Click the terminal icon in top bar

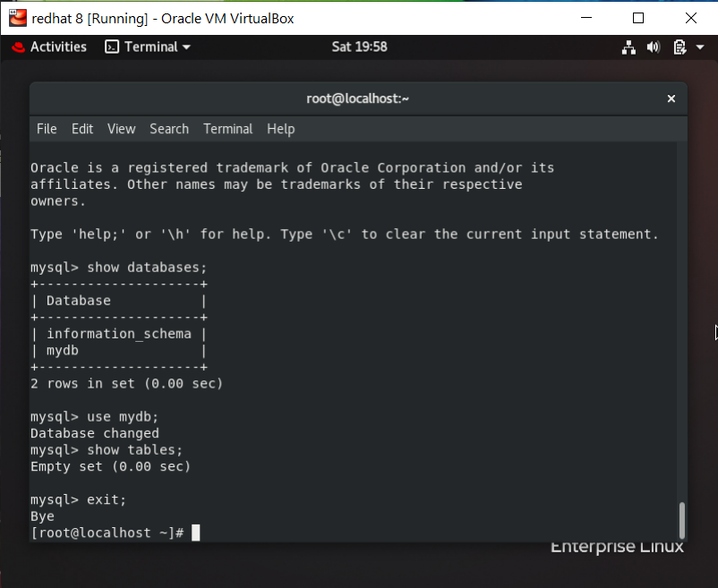(112, 47)
